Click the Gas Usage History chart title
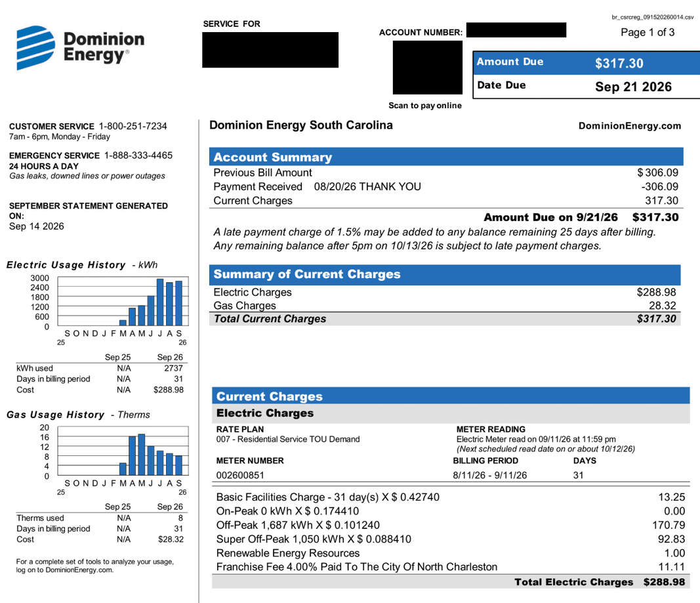Viewport: 700px width, 603px height. [78, 415]
